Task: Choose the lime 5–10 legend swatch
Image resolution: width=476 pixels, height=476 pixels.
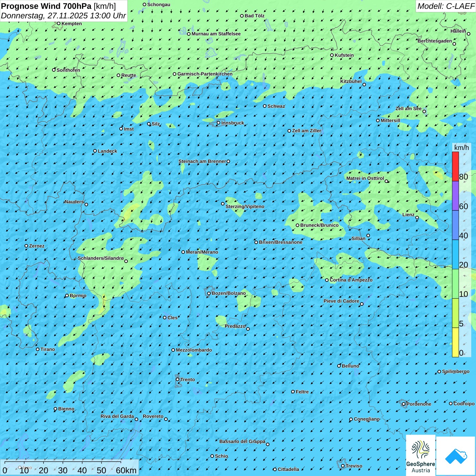Action: click(x=455, y=313)
